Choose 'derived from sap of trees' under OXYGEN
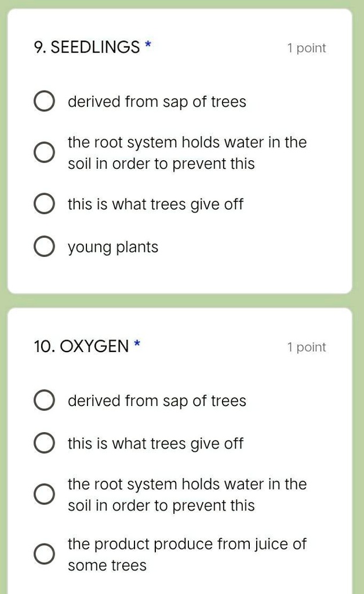The width and height of the screenshot is (364, 594). click(43, 400)
